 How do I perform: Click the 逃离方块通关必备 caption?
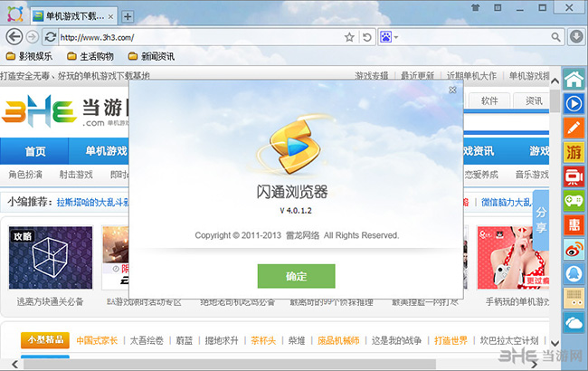pos(50,301)
